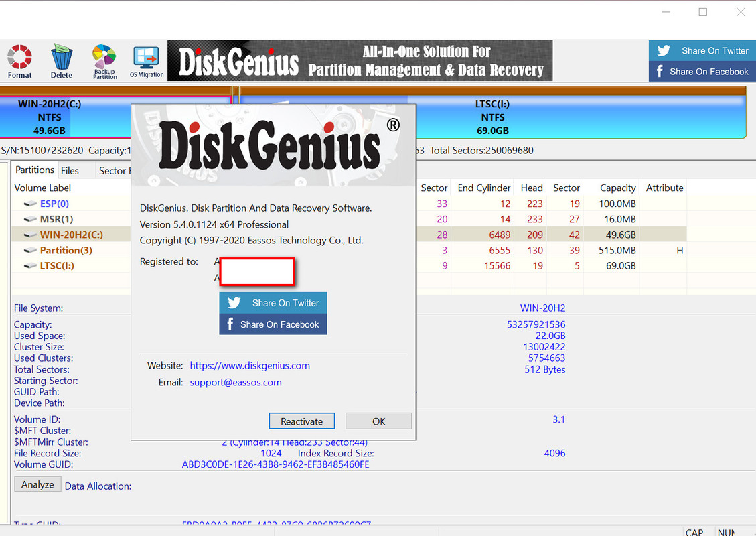Click the support@eassos.com email link
Image resolution: width=756 pixels, height=536 pixels.
(x=236, y=382)
